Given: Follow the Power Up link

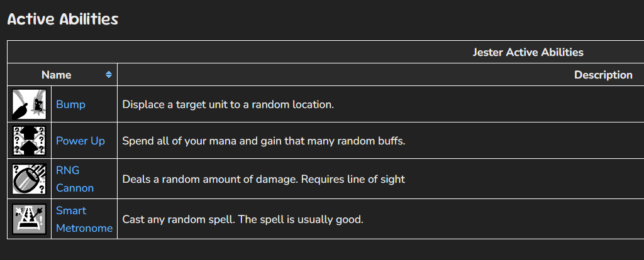Looking at the screenshot, I should (x=80, y=141).
